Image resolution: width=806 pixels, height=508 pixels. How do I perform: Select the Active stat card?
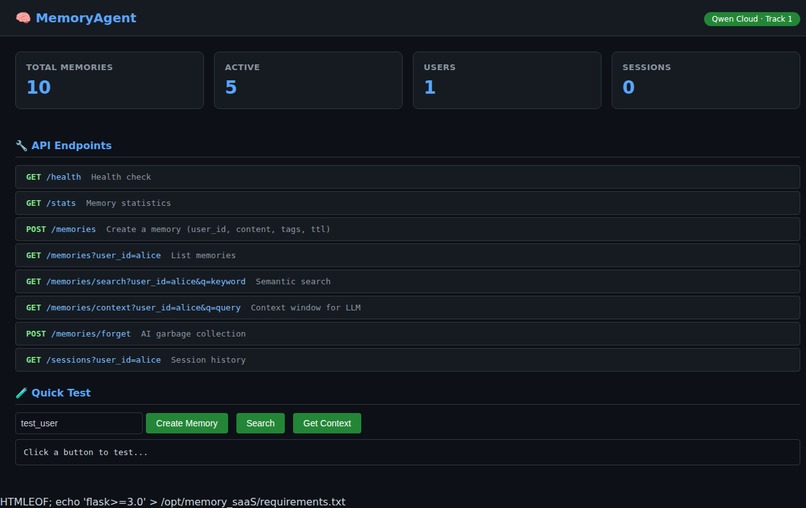(308, 80)
